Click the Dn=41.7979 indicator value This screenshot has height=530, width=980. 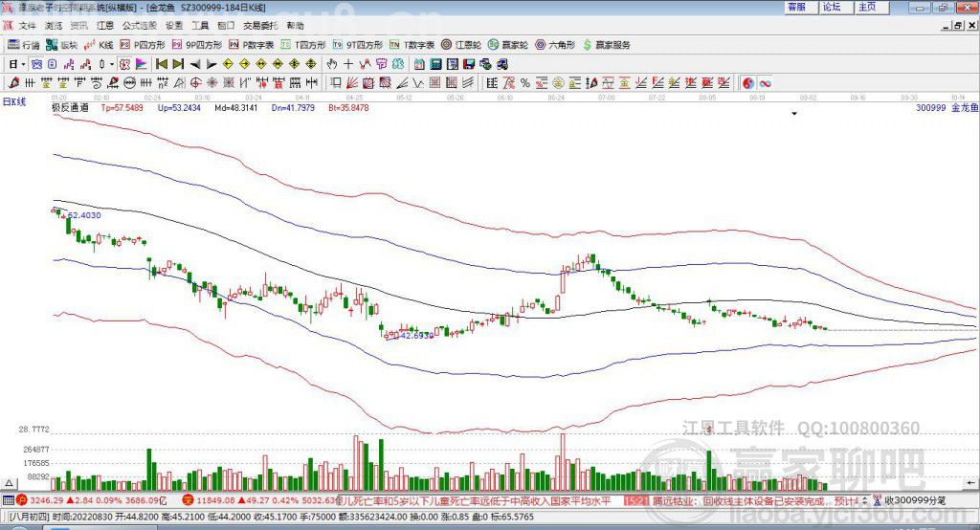(293, 107)
